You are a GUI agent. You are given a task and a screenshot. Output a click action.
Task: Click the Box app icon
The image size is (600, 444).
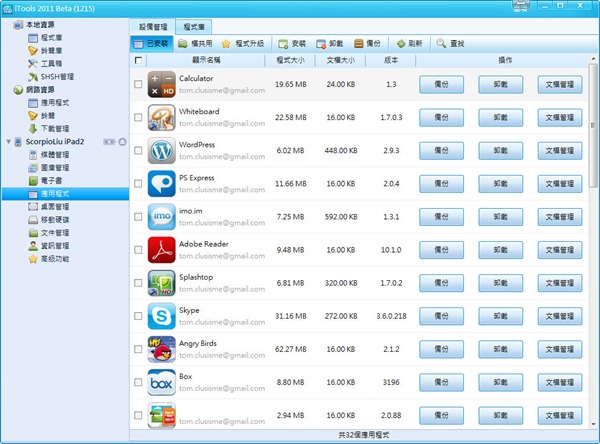pos(161,382)
